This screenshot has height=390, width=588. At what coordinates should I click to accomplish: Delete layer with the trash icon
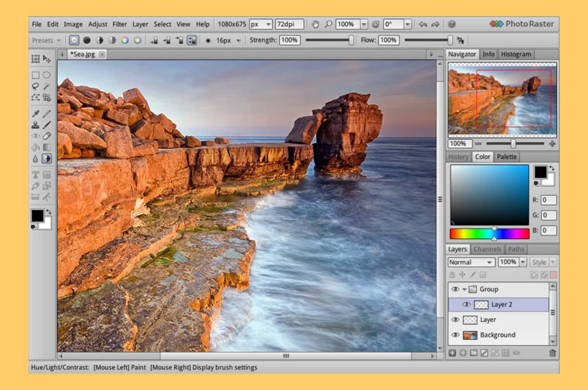click(x=552, y=353)
